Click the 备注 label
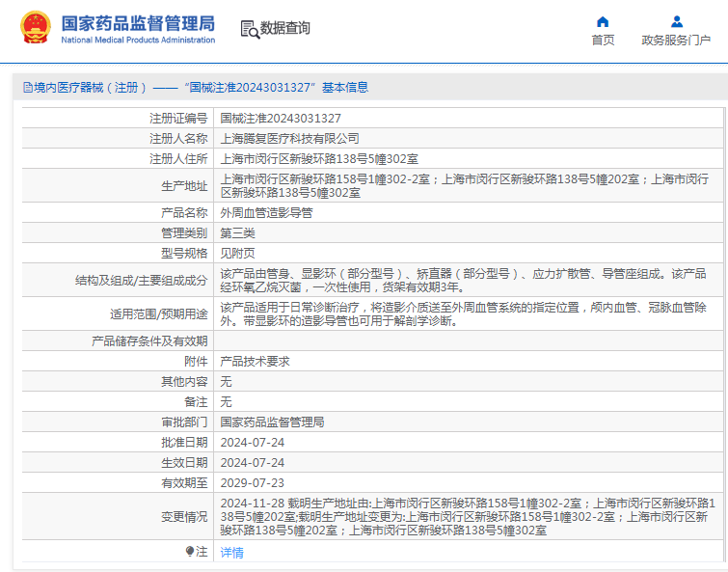 click(x=196, y=401)
